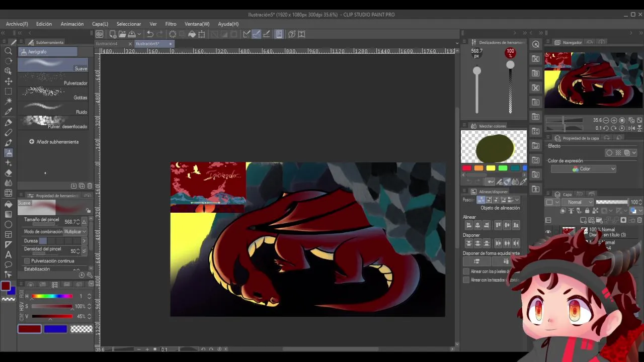The image size is (644, 362).
Task: Select the Zoom magnifier tool
Action: click(x=9, y=51)
